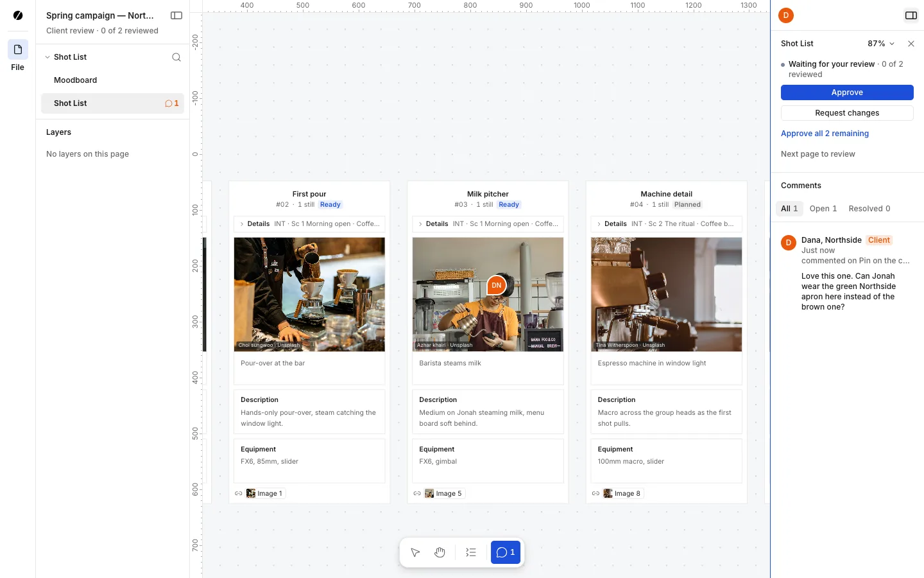Switch to the Resolved 0 tab

pos(869,209)
